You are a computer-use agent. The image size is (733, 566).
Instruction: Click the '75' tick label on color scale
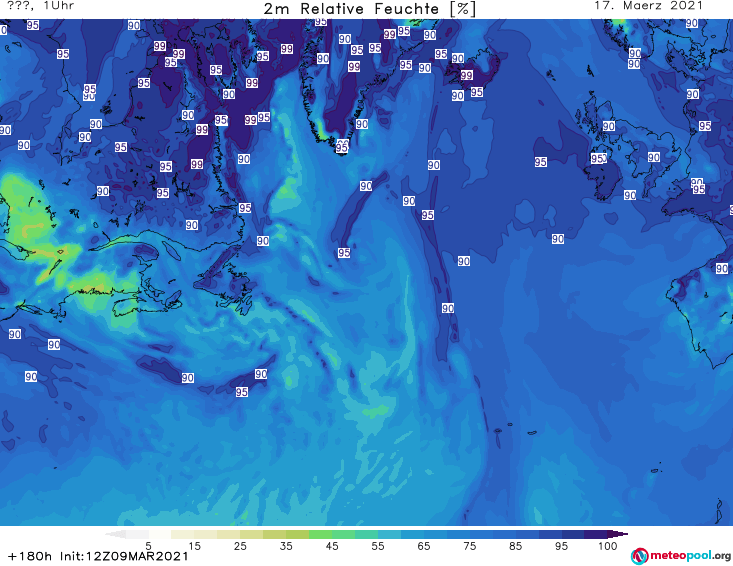coord(469,545)
